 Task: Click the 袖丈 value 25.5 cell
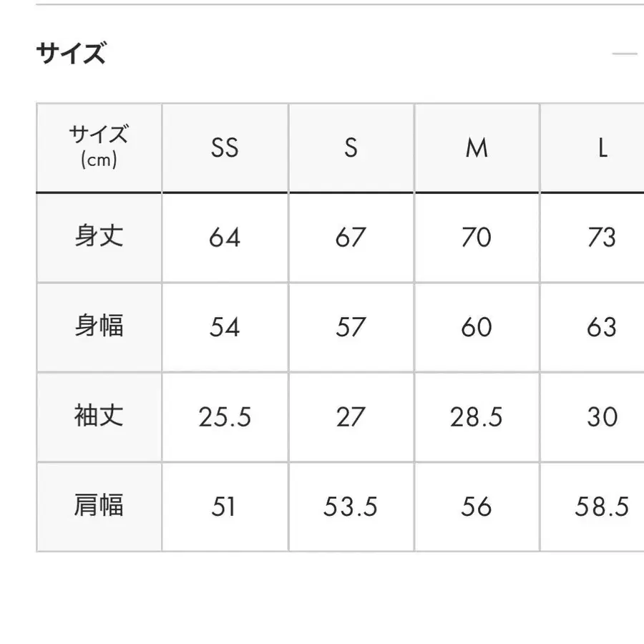pyautogui.click(x=225, y=417)
